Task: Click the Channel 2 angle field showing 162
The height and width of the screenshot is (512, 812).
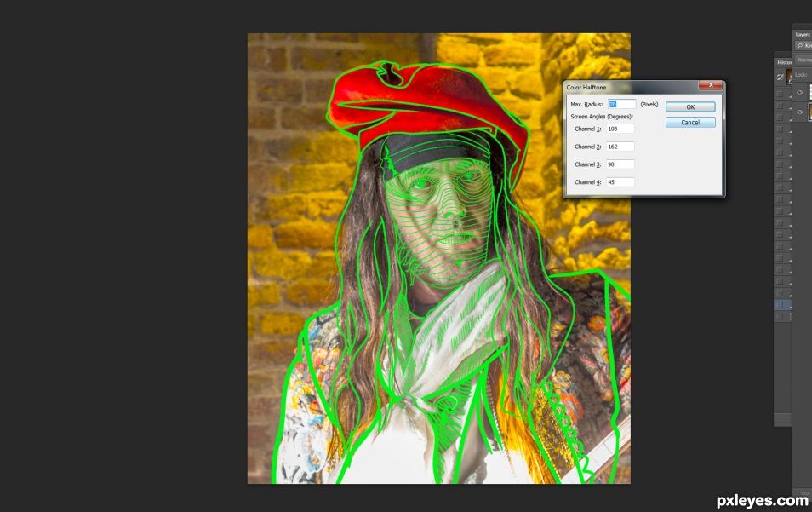Action: [x=620, y=147]
